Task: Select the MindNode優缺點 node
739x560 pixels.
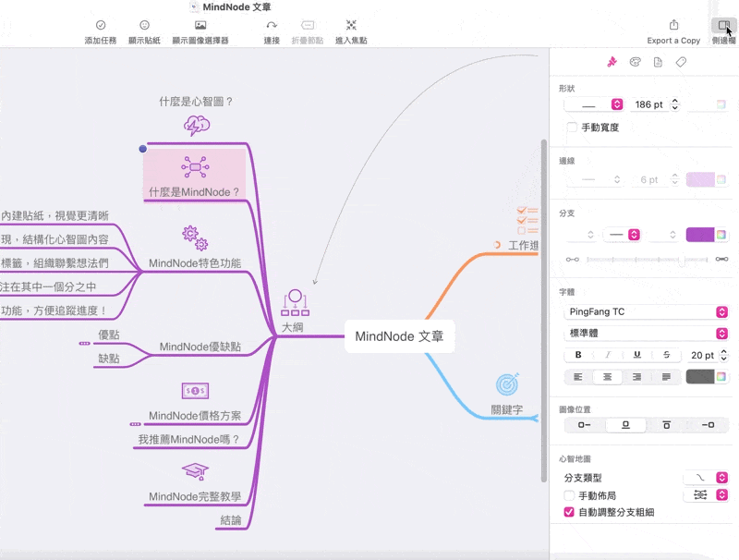Action: [200, 347]
